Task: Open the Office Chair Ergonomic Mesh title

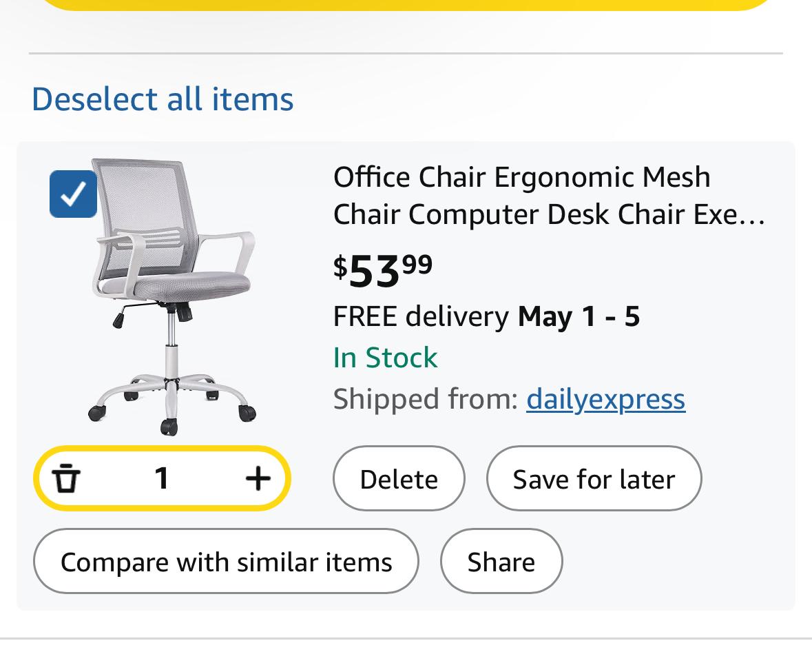Action: tap(549, 196)
